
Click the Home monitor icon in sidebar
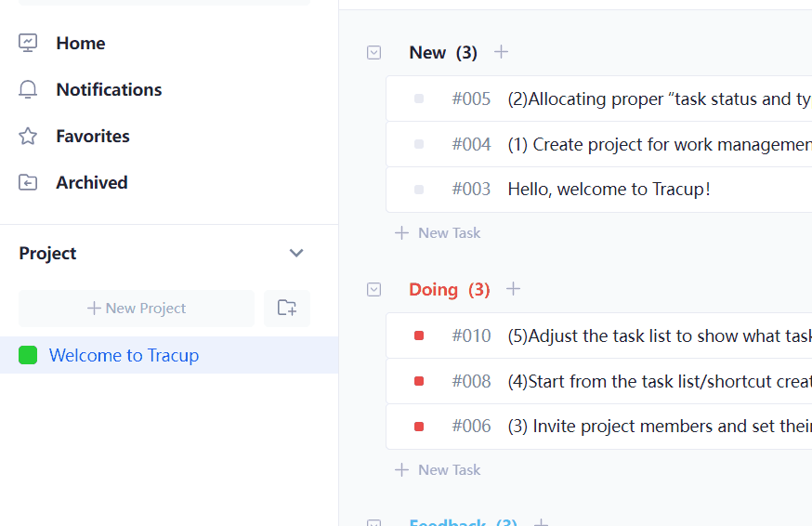pyautogui.click(x=28, y=43)
